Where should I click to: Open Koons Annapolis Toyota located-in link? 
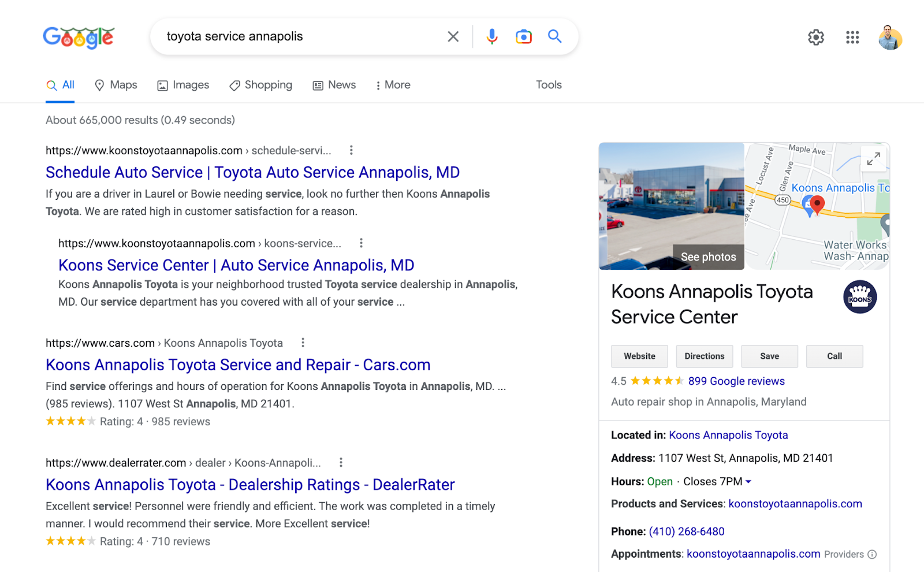coord(728,435)
